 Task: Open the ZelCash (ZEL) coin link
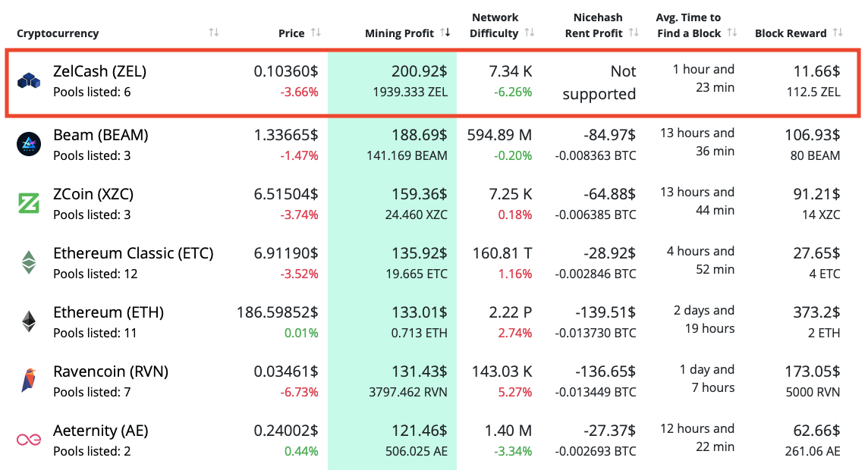click(x=99, y=71)
